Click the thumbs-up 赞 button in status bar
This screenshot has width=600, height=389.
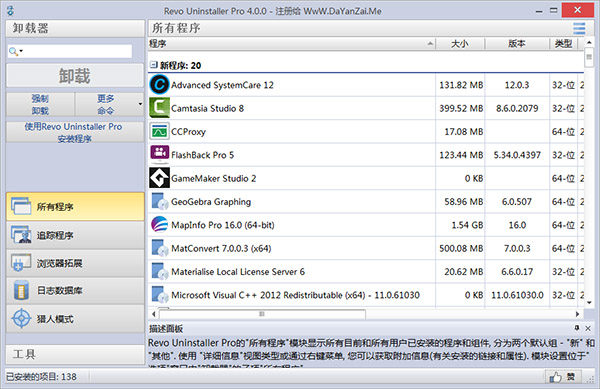point(563,377)
